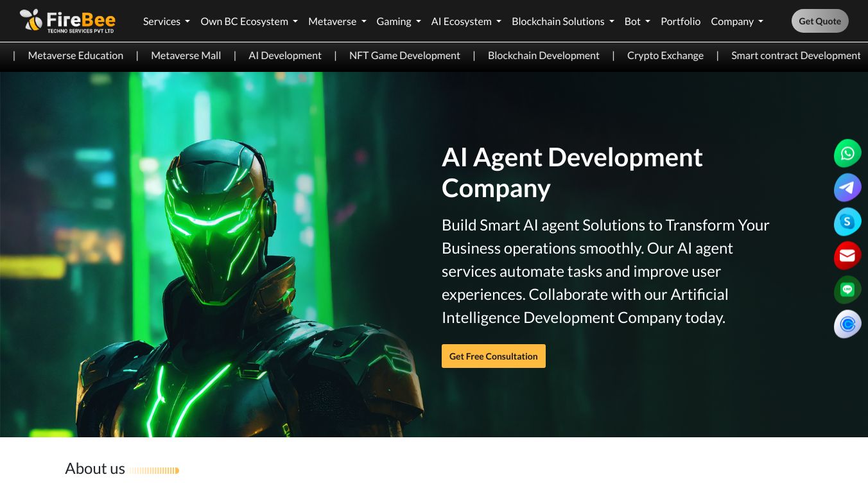Visit the Metaverse Mall link

[186, 56]
